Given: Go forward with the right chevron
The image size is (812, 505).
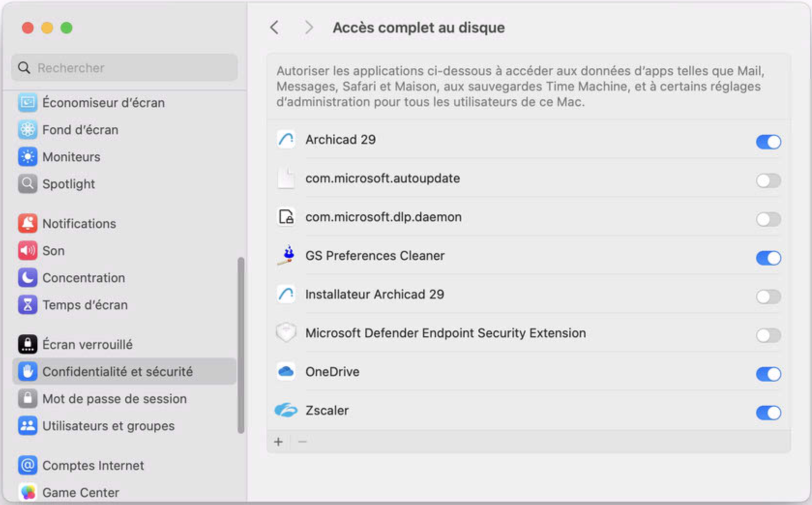Looking at the screenshot, I should [x=309, y=28].
